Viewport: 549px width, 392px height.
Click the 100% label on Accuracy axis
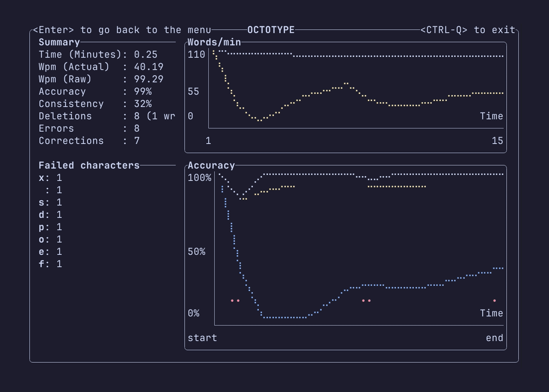point(200,178)
